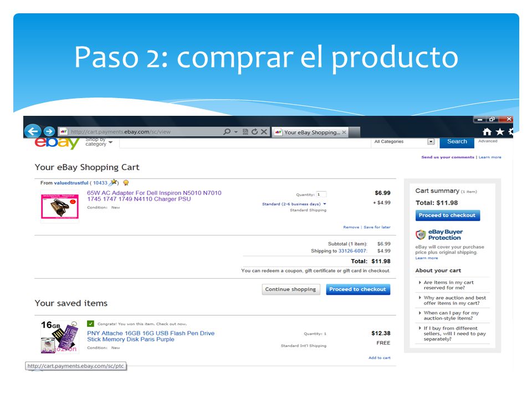532x399 pixels.
Task: Open PNY Attache 16GB USB Flash item
Action: click(151, 336)
